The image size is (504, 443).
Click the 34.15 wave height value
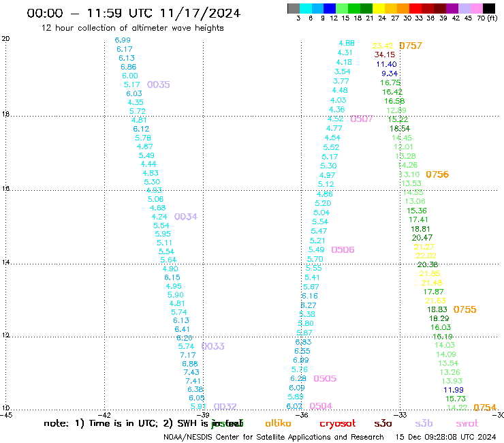(384, 55)
